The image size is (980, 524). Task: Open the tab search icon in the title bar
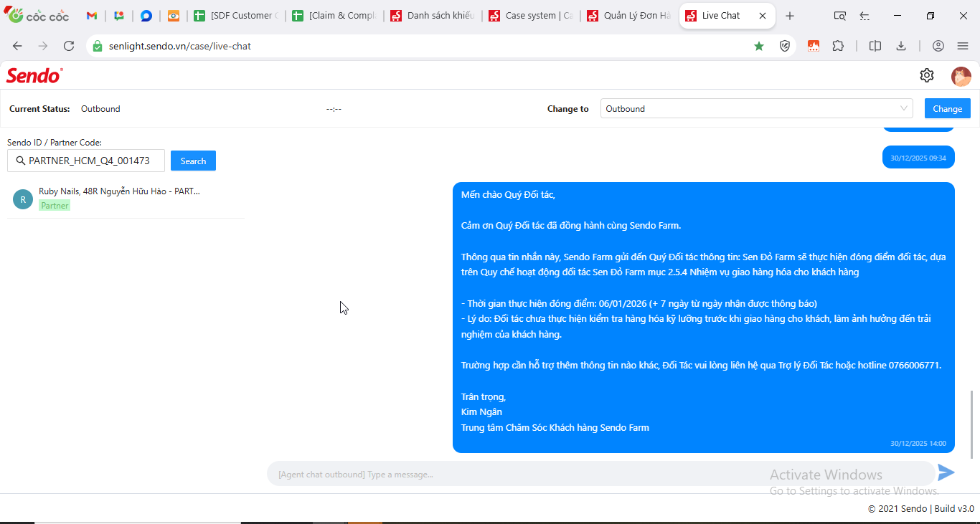point(839,16)
